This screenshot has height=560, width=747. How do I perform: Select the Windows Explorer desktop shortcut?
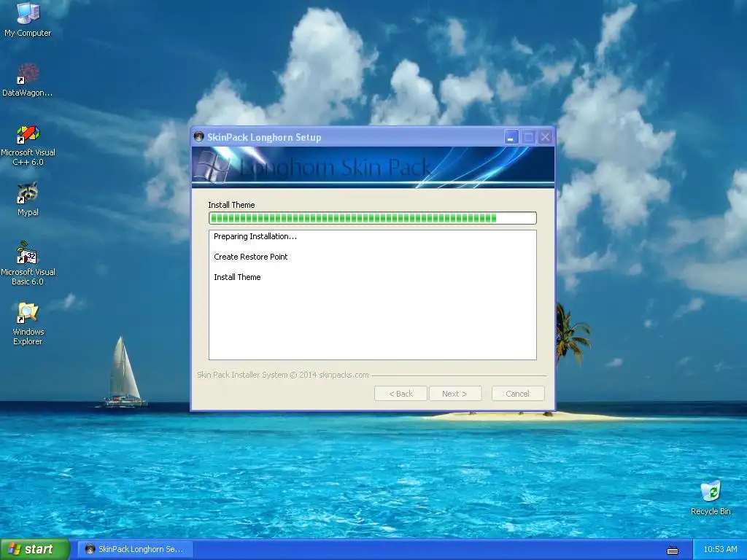pos(28,324)
